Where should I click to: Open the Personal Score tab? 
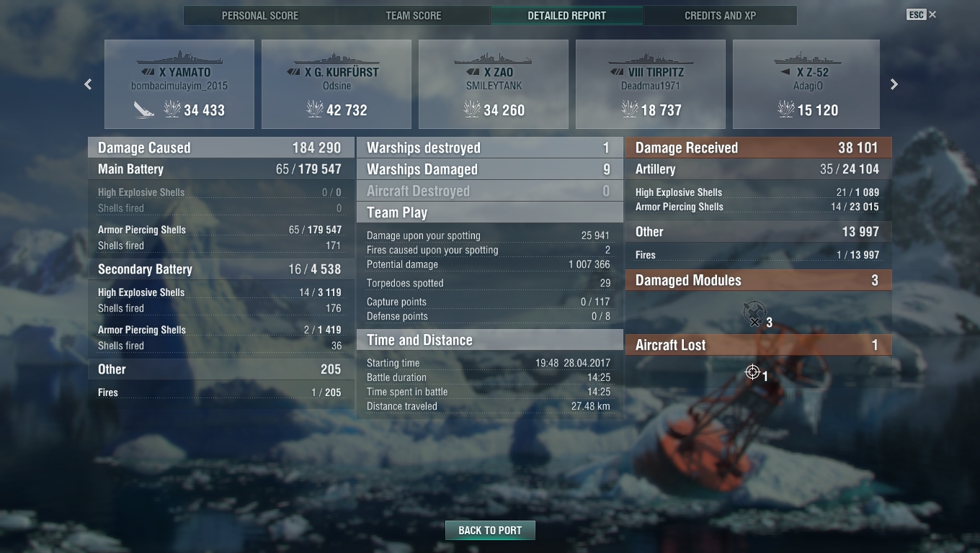260,15
